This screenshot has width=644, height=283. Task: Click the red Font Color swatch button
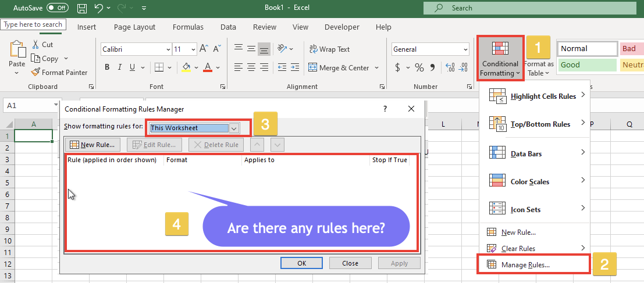(x=208, y=67)
